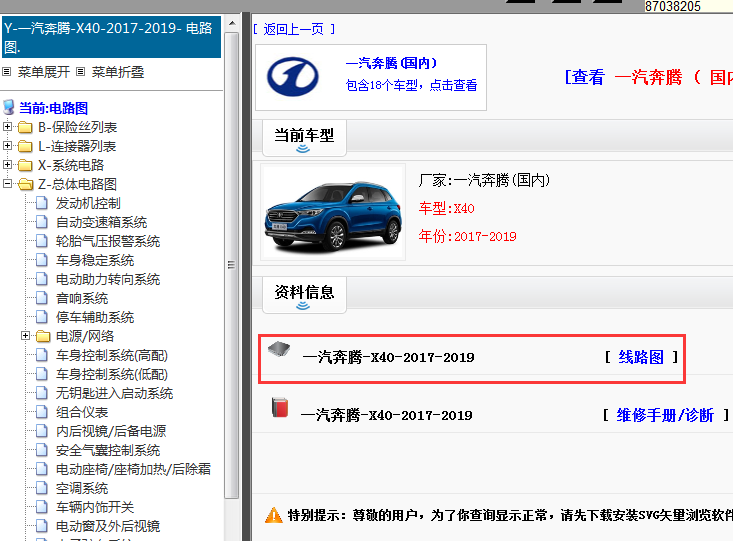Open 安全气囊控制系统 tree item
The image size is (733, 541).
pos(108,450)
